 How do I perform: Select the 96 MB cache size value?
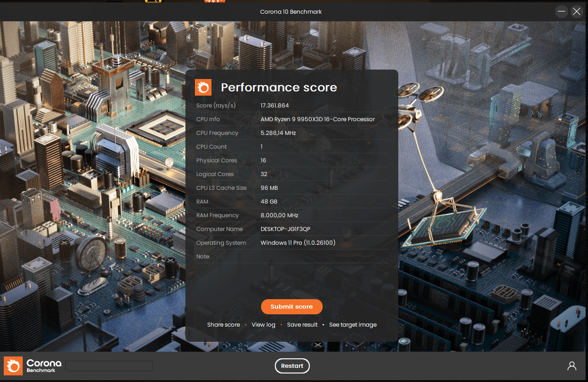269,188
